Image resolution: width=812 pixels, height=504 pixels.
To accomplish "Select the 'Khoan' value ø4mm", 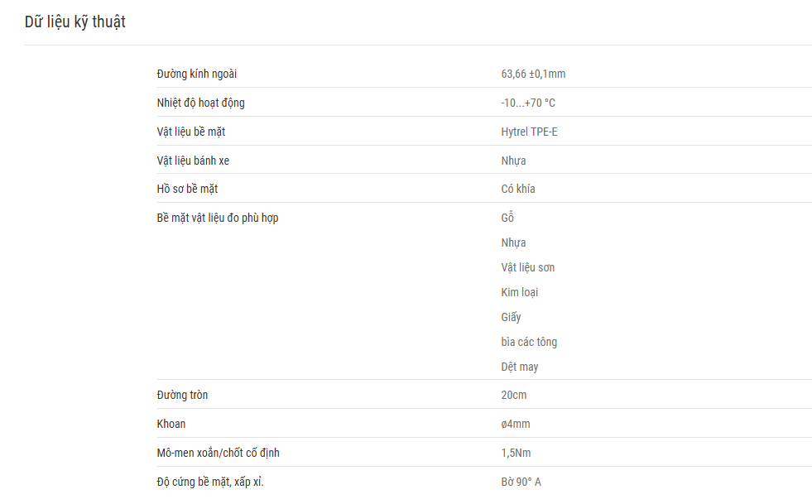I will (516, 424).
